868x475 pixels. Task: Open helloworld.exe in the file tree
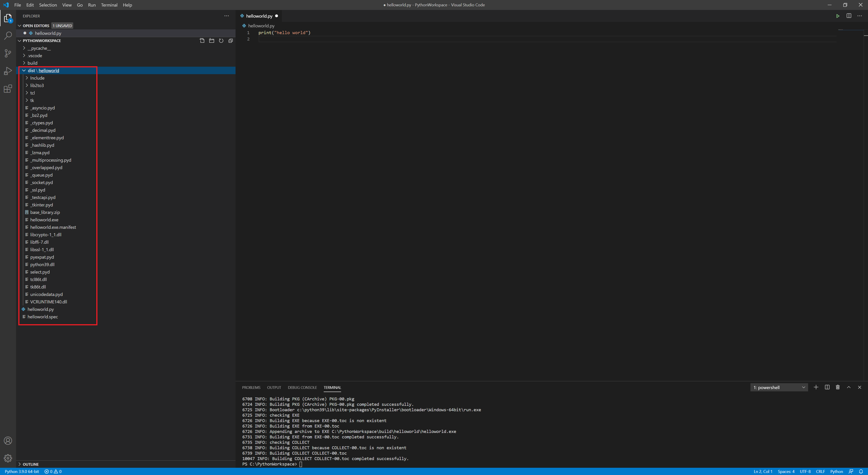44,220
